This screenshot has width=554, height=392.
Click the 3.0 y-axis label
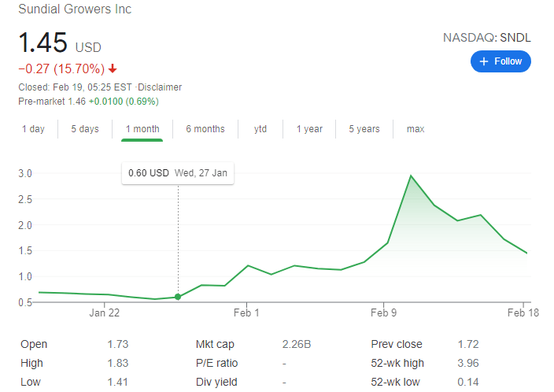coord(25,173)
